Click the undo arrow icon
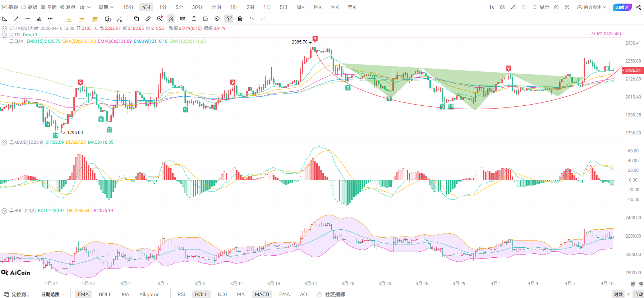The image size is (644, 298). click(x=252, y=19)
